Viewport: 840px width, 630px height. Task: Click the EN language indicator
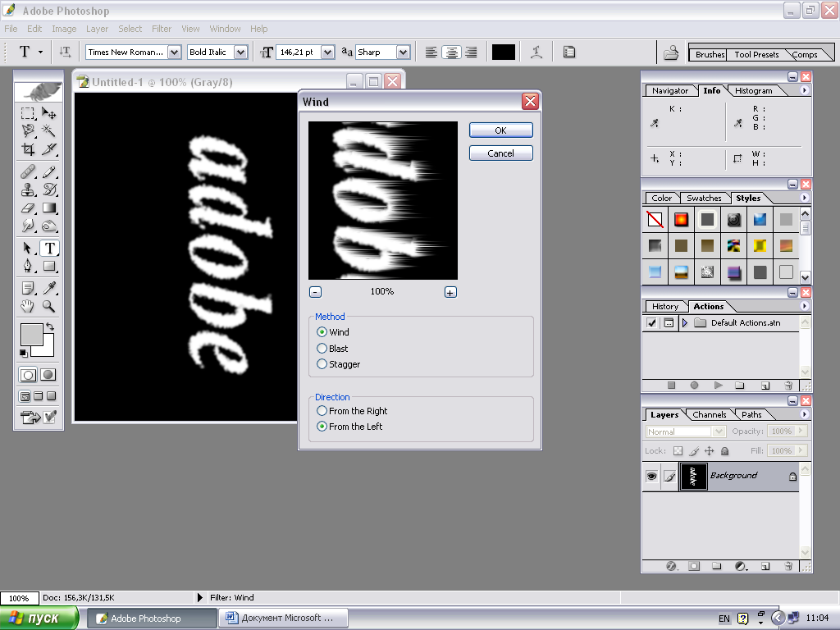[x=724, y=619]
